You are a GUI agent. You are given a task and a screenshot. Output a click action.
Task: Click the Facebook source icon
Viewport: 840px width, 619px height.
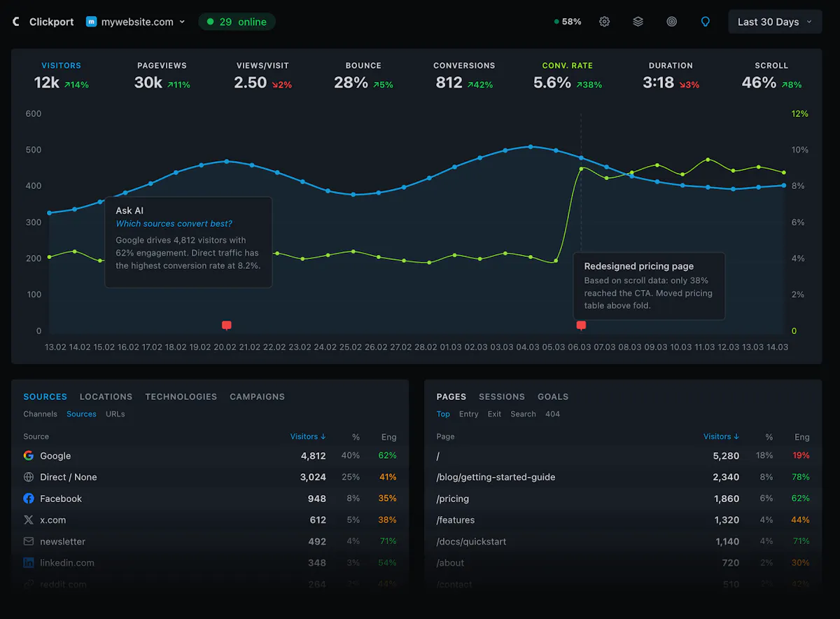(x=29, y=499)
